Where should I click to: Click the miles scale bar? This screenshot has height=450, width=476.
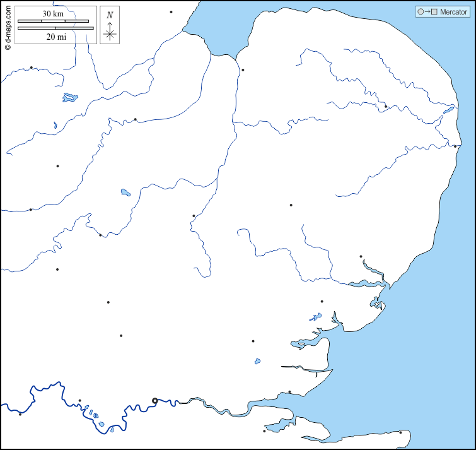tap(56, 28)
